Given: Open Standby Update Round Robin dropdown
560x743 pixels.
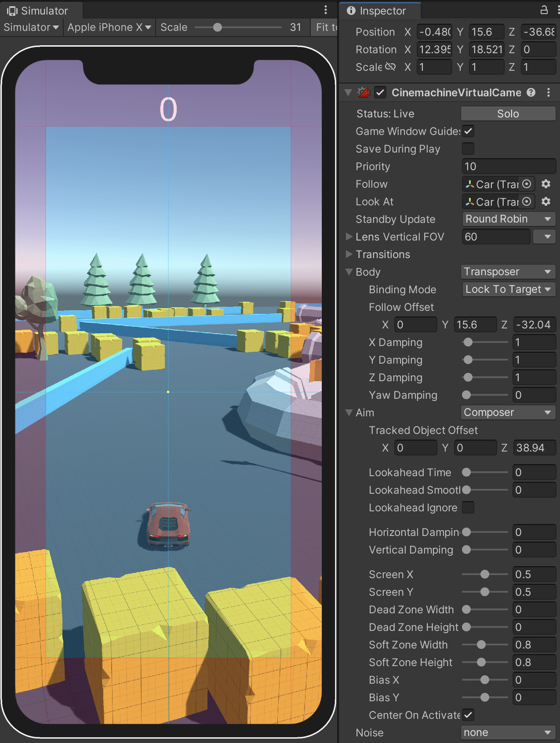Looking at the screenshot, I should pos(509,219).
